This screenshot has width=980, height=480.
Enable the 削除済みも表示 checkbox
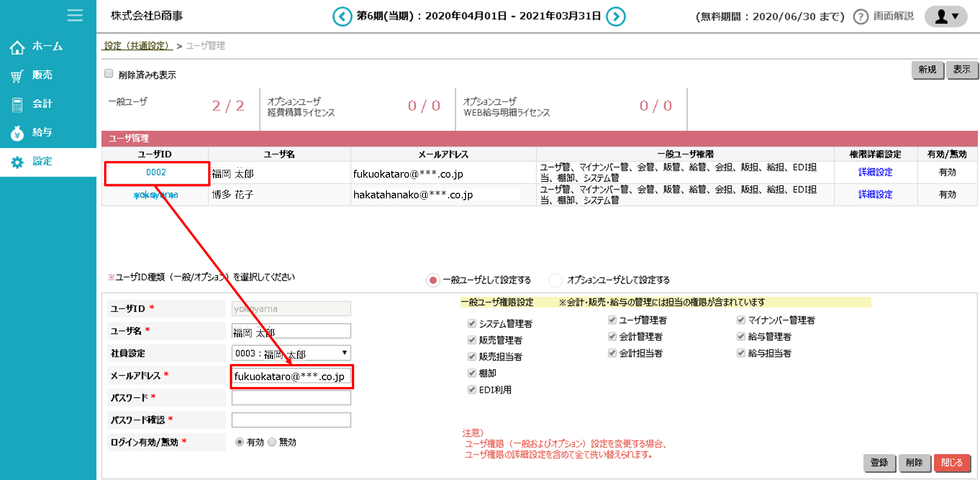[x=108, y=73]
